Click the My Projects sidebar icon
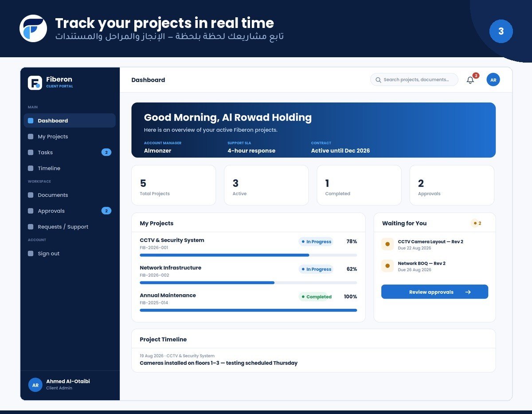The width and height of the screenshot is (532, 414). point(31,137)
